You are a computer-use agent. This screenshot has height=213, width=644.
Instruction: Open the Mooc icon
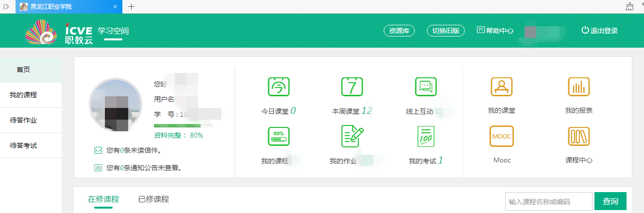pyautogui.click(x=501, y=136)
